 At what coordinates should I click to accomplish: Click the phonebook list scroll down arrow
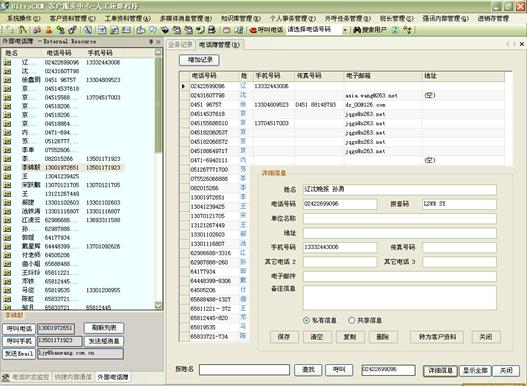click(158, 305)
